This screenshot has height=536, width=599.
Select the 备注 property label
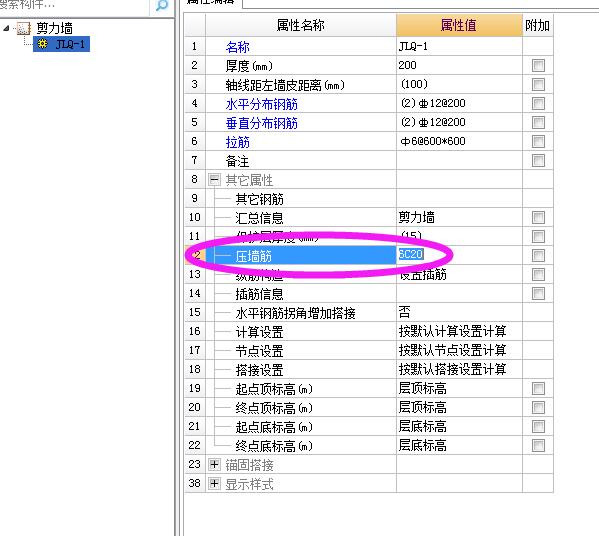238,161
